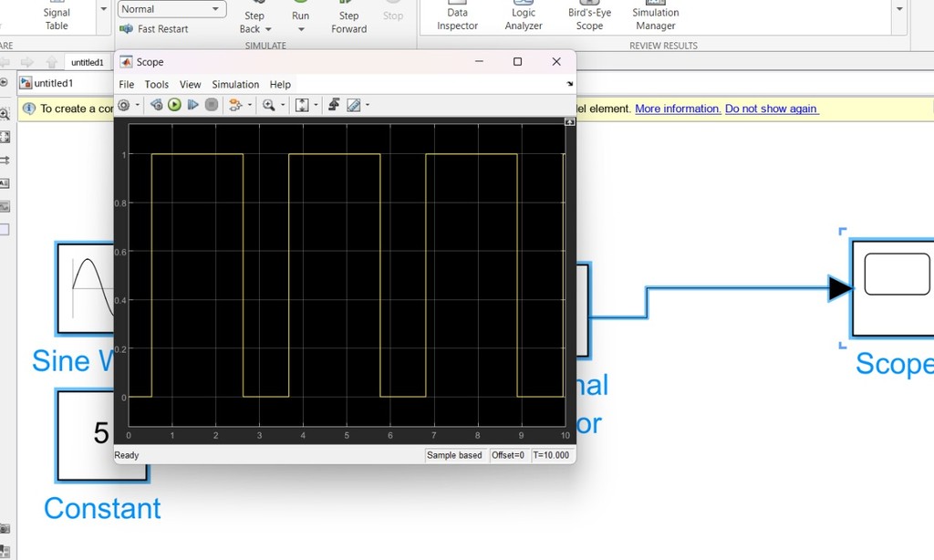Click the Step Back icon in Scope toolbar
Viewport: 934px width, 560px height.
click(x=156, y=105)
